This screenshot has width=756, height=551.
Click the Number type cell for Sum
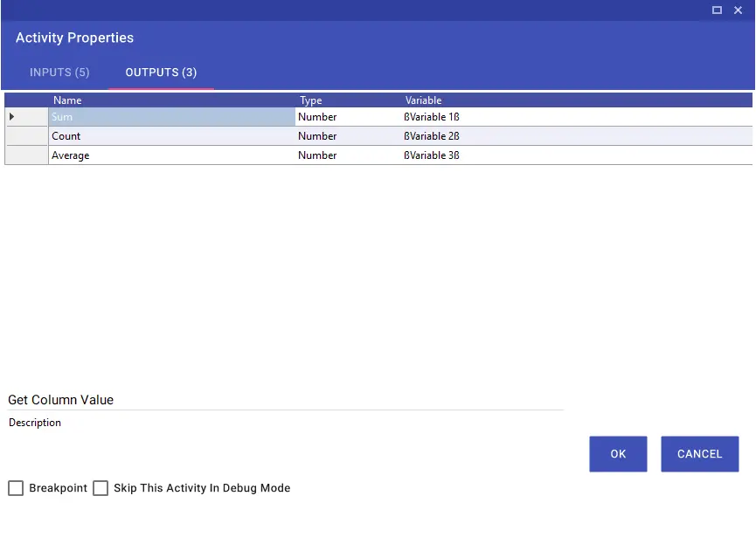point(348,117)
